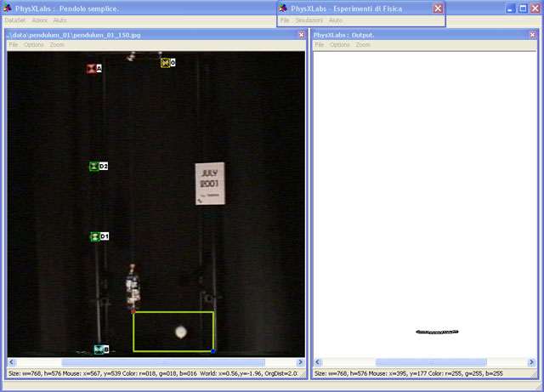
Task: Click image panel scrollbar left arrow
Action: click(11, 362)
